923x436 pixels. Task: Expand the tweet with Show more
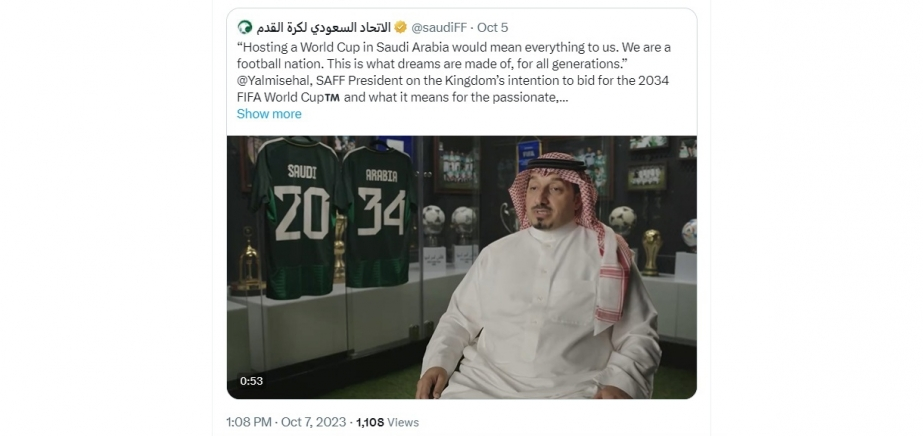click(269, 114)
